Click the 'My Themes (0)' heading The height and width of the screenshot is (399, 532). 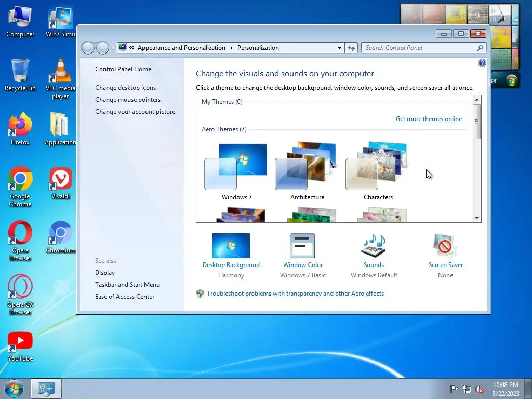pos(222,102)
